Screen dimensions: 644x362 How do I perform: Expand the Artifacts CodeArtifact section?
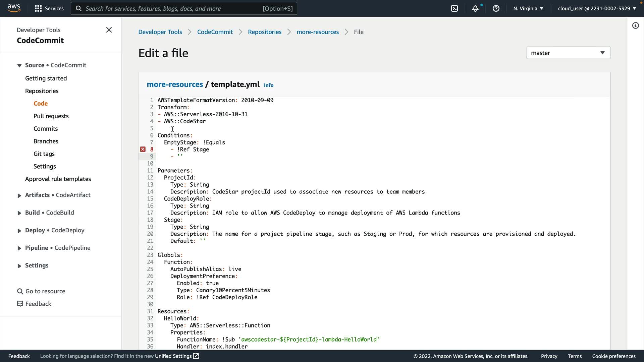tap(19, 195)
